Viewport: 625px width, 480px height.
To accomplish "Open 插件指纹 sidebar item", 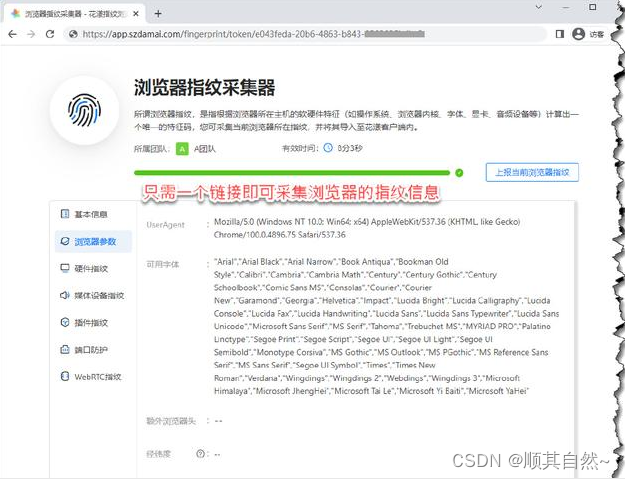I will click(x=94, y=323).
